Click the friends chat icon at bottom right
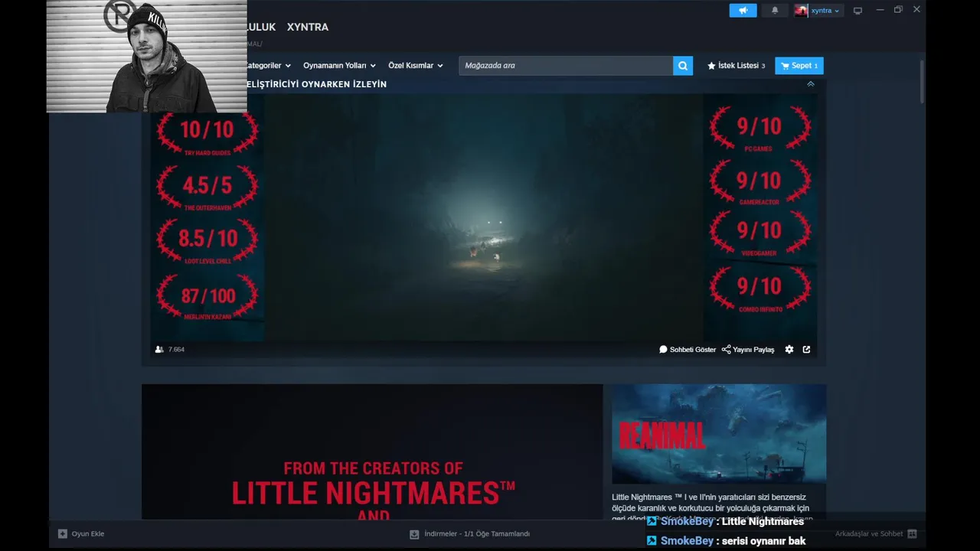The image size is (980, 551). (912, 534)
